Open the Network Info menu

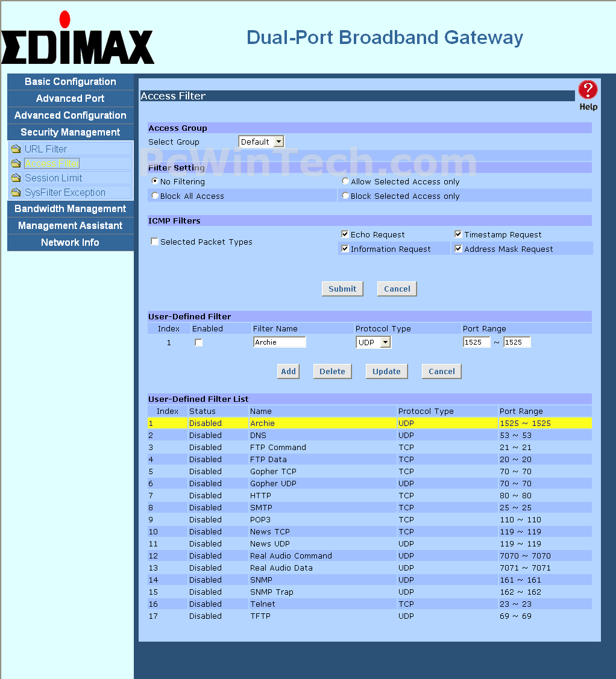point(70,242)
